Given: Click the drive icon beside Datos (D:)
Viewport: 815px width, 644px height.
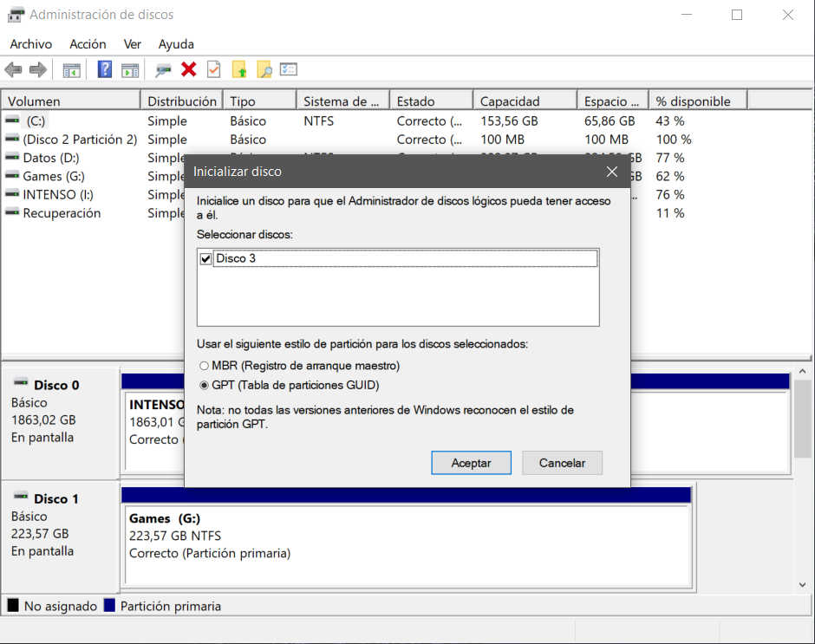Looking at the screenshot, I should (x=12, y=157).
